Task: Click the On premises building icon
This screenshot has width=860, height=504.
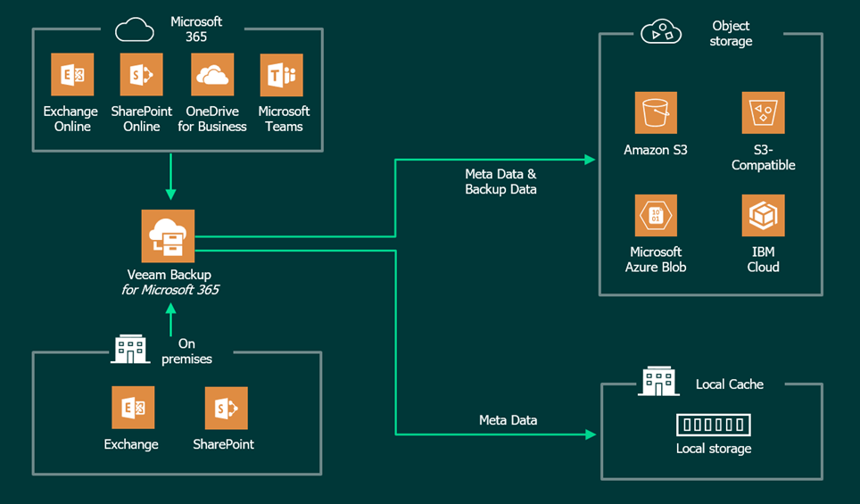Action: coord(130,350)
